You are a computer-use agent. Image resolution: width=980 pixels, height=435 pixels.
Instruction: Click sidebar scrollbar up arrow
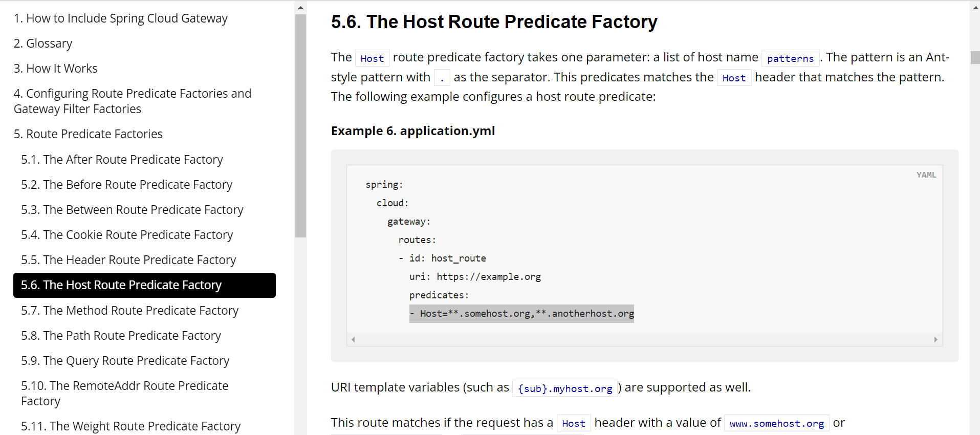[x=300, y=8]
